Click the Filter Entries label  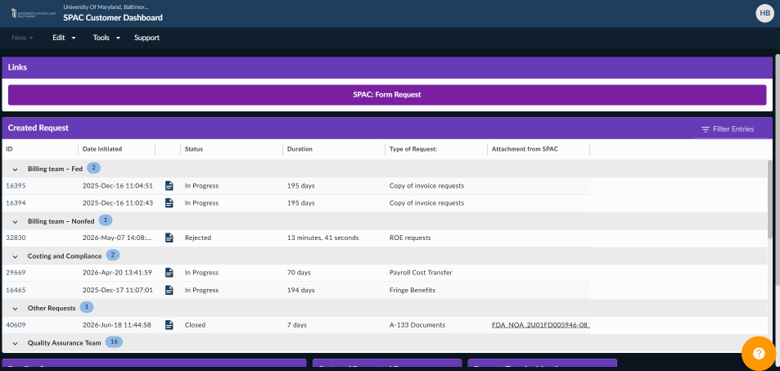[x=733, y=129]
